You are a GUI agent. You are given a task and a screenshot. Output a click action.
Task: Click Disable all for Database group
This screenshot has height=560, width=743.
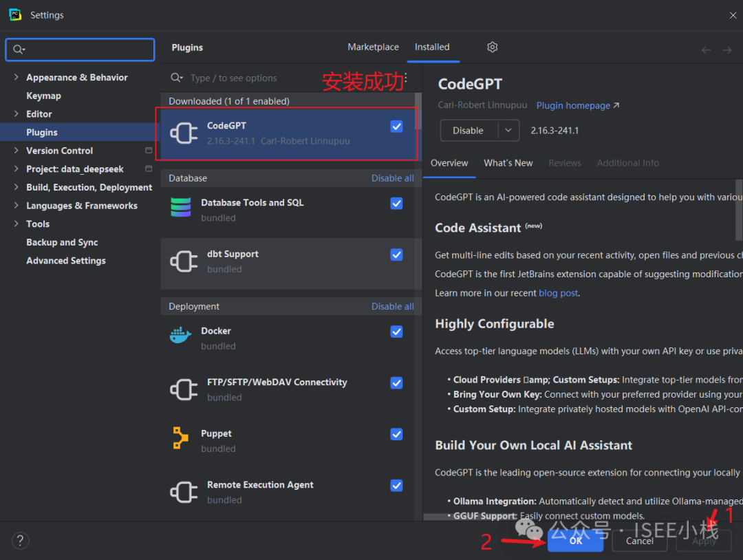pos(392,178)
